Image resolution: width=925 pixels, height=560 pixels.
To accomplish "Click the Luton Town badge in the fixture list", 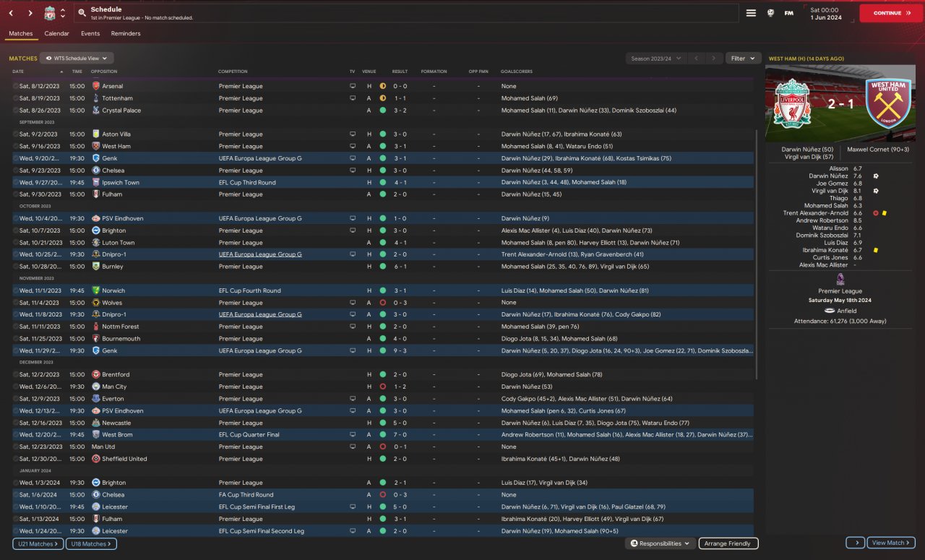I will pyautogui.click(x=95, y=243).
